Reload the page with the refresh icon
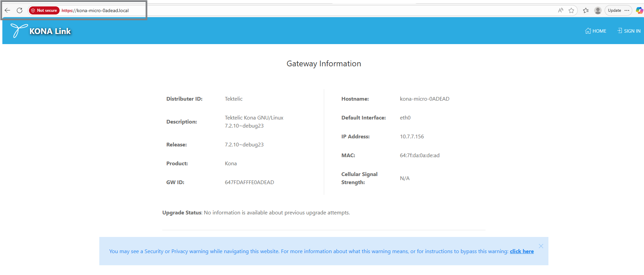Viewport: 644px width, 275px height. coord(20,10)
